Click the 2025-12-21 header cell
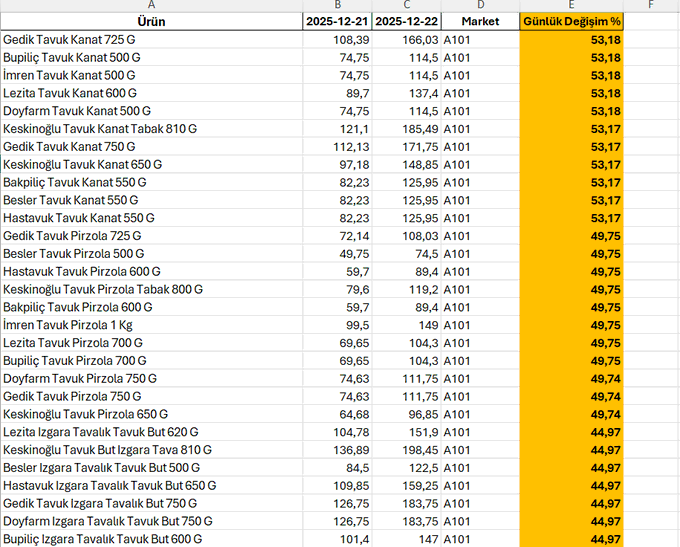 click(337, 21)
